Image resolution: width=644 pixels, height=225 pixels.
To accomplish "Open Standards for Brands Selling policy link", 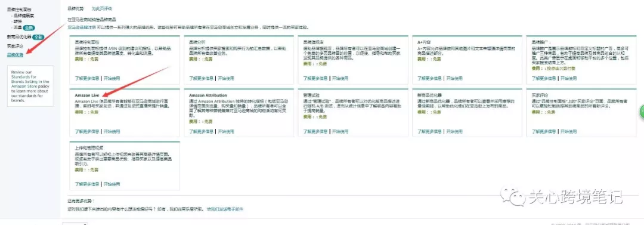I will [30, 81].
